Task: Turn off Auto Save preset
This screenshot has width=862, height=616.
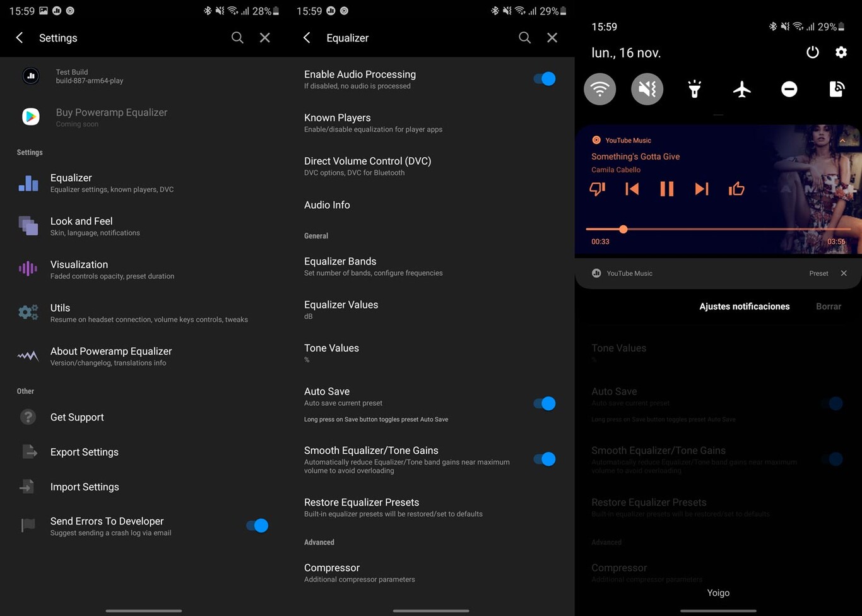Action: point(544,403)
